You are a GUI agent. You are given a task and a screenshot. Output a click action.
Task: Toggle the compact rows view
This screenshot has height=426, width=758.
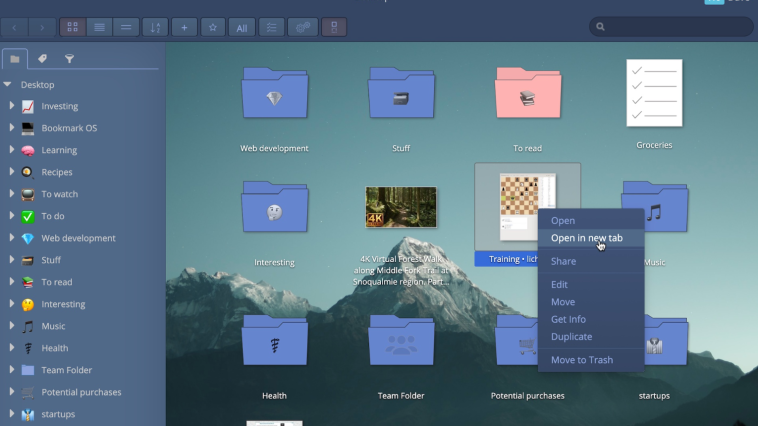(x=126, y=27)
